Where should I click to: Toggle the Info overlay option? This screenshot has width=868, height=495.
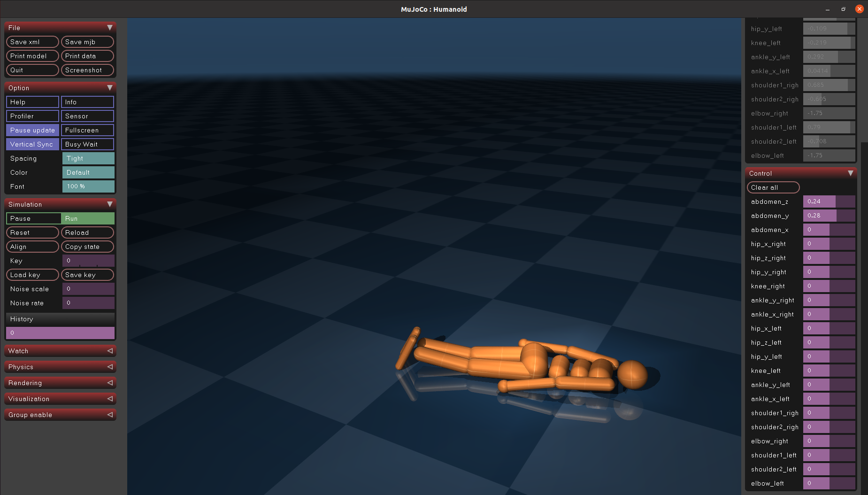pos(88,102)
